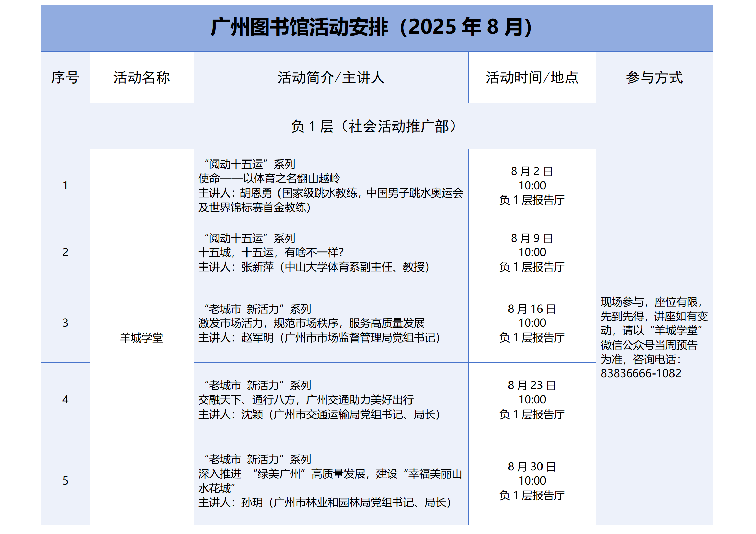Viewport: 756px width, 534px height.
Task: Select “阅动十五运”系列 in row 2
Action: [x=250, y=238]
